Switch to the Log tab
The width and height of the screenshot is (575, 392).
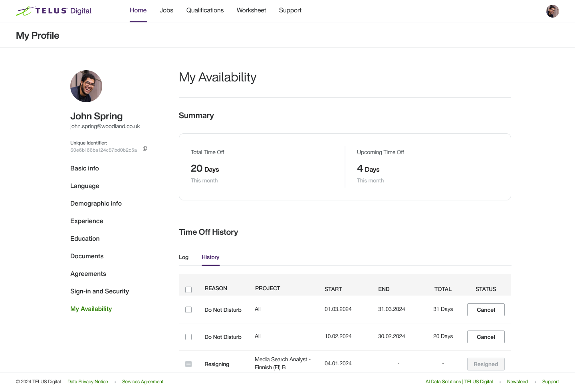tap(184, 257)
